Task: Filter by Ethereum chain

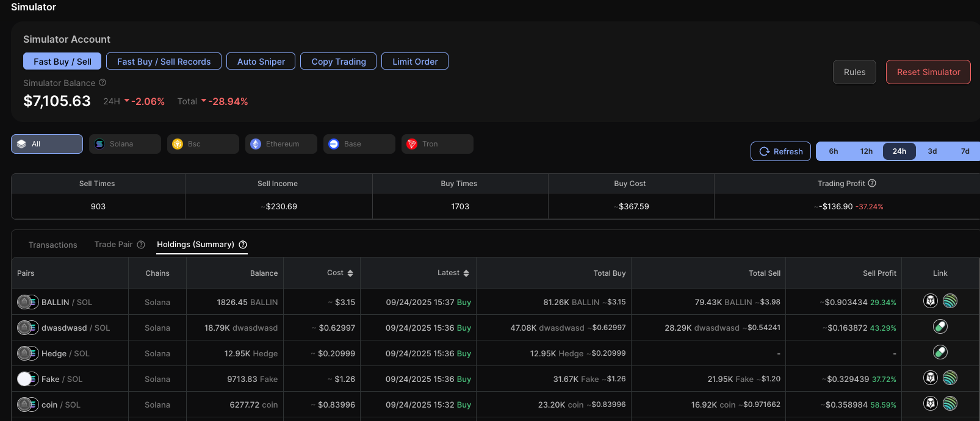Action: coord(281,144)
